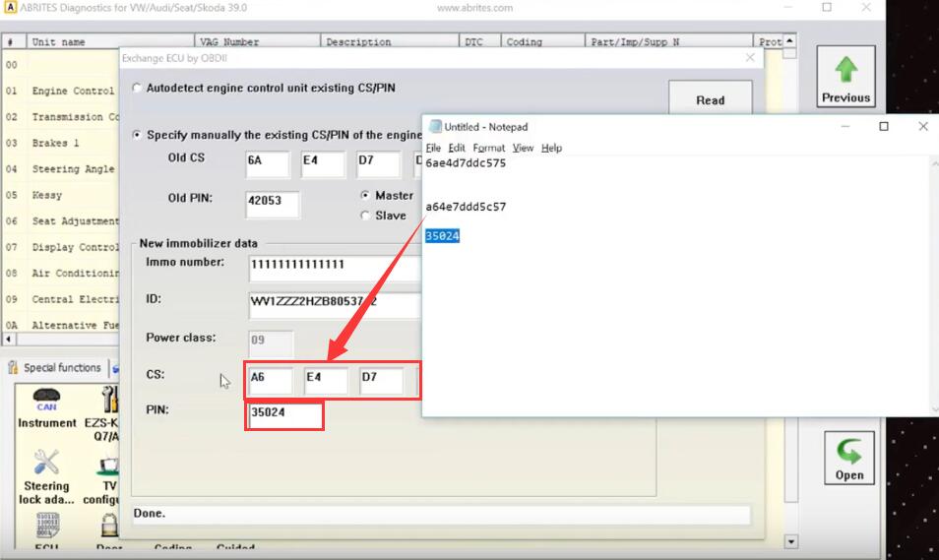Click the new CS second byte field E4
This screenshot has width=939, height=560.
[327, 381]
